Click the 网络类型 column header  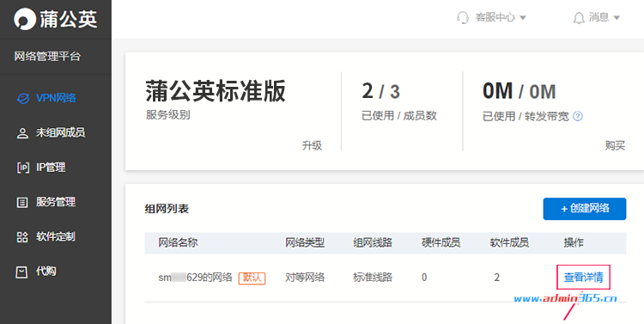[x=305, y=243]
